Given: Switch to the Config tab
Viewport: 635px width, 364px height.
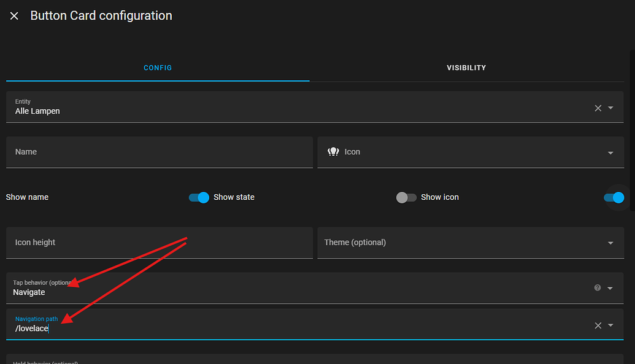Looking at the screenshot, I should (x=158, y=68).
